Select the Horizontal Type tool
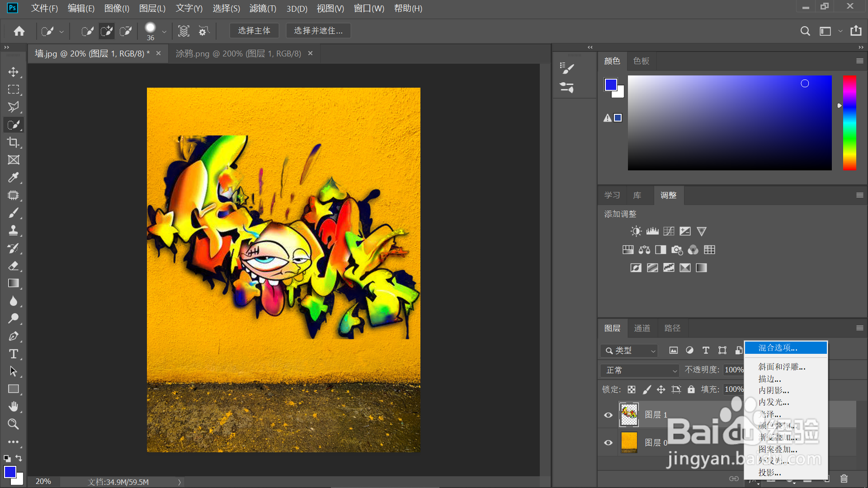The height and width of the screenshot is (488, 868). coord(13,354)
